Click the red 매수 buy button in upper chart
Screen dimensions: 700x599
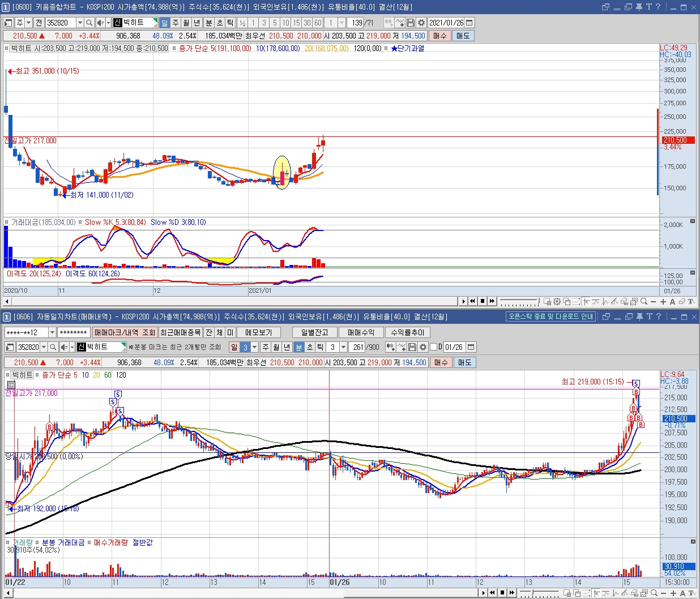(440, 36)
